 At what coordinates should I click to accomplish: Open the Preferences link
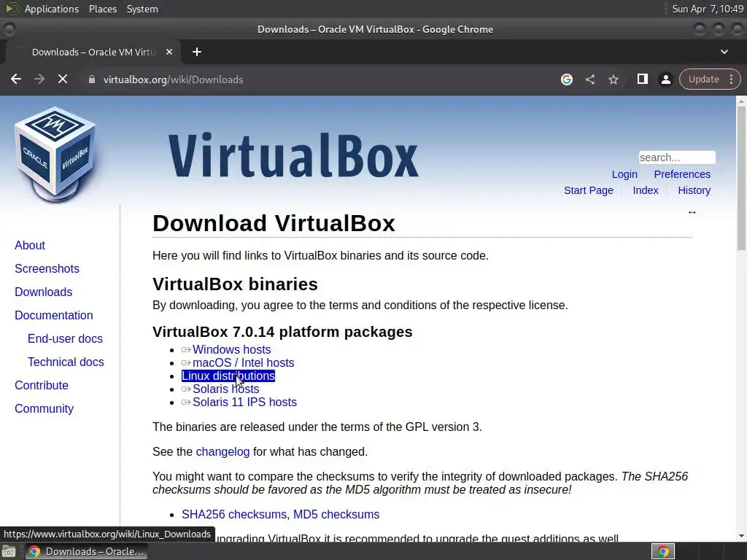click(x=682, y=174)
